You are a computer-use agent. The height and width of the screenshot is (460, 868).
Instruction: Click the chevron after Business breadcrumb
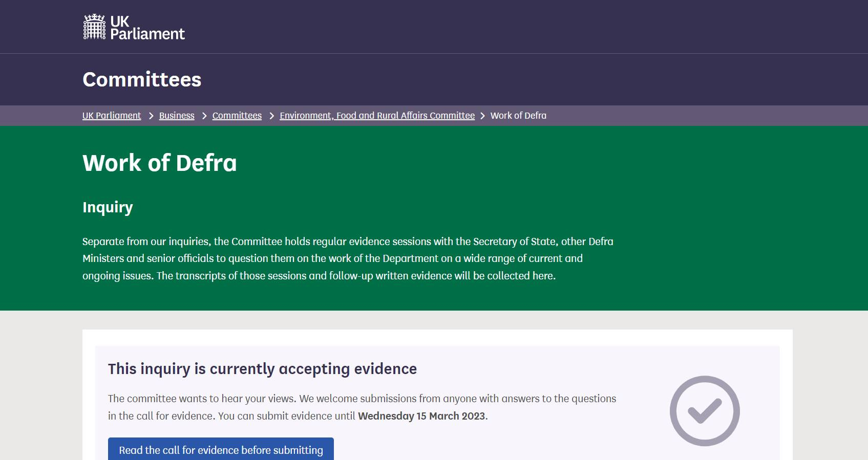pyautogui.click(x=204, y=116)
